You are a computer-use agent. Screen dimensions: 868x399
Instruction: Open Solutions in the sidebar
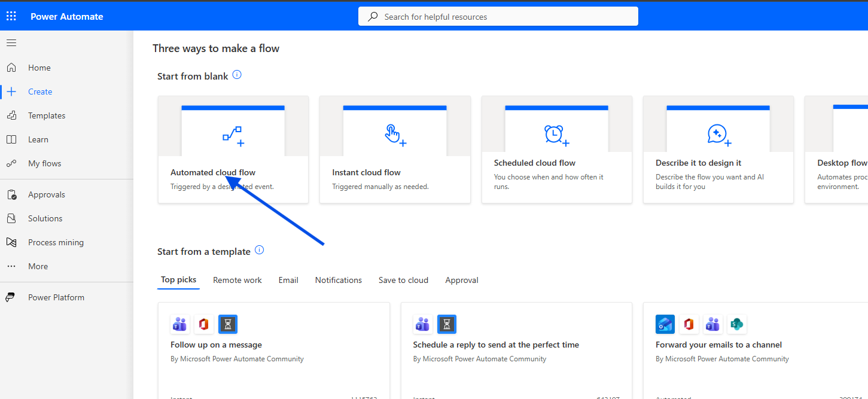(x=45, y=218)
